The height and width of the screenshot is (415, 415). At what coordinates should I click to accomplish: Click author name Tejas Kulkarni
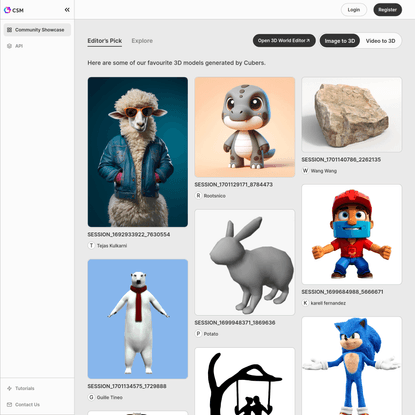coord(112,246)
